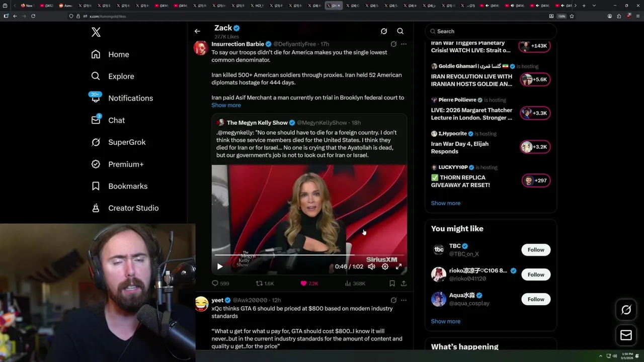
Task: Click Grok icon on Insurrection Barbie post
Action: [x=393, y=44]
